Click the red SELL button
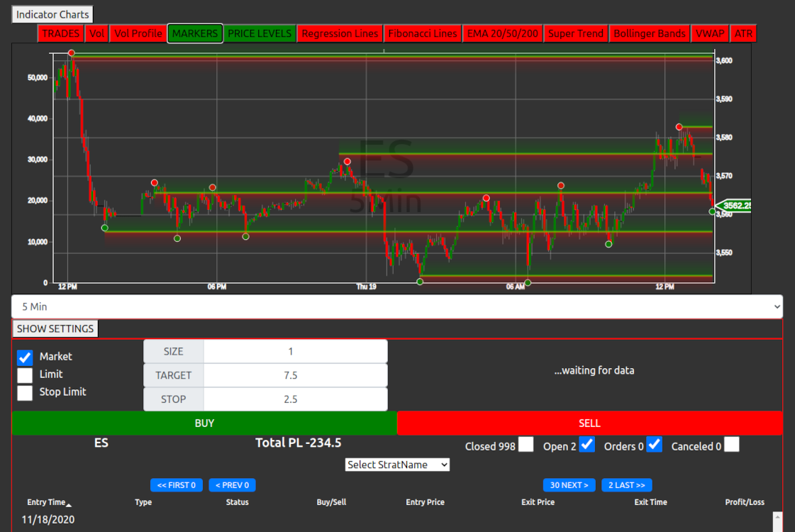Viewport: 795px width, 532px height. point(589,423)
